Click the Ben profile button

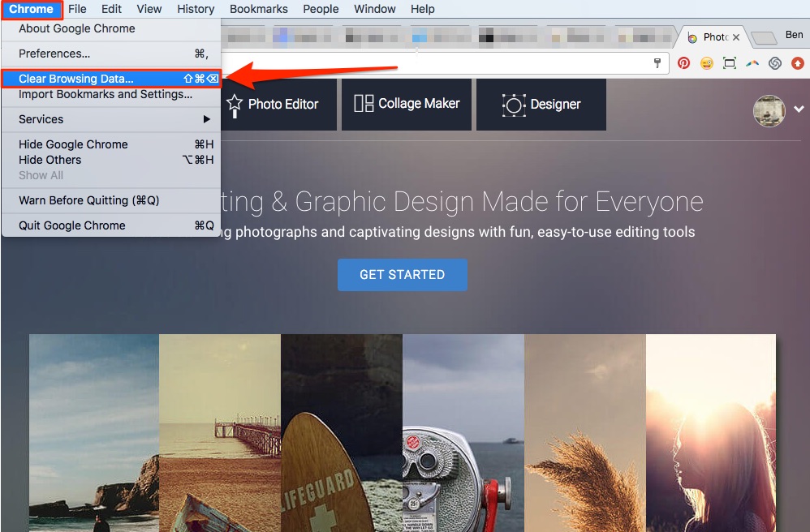point(794,35)
